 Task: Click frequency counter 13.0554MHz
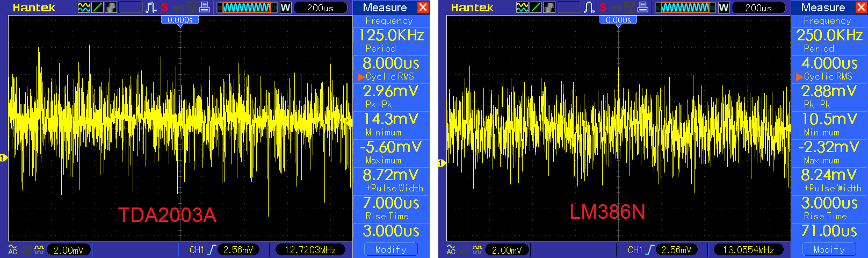[x=749, y=249]
